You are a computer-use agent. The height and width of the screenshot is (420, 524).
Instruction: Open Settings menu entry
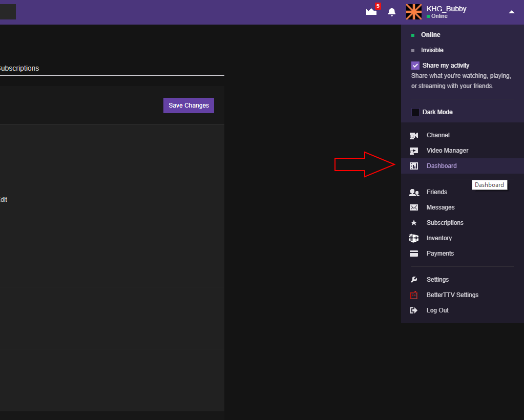[x=463, y=280]
